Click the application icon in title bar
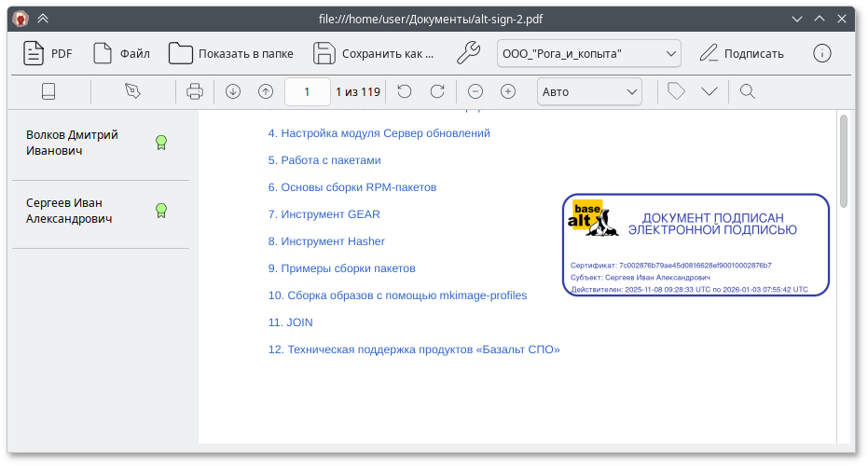 [x=21, y=19]
